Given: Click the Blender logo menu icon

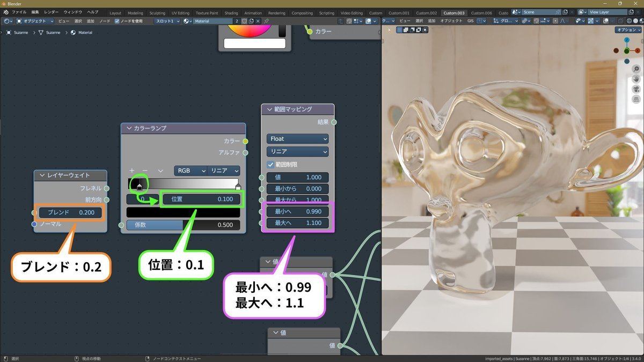Looking at the screenshot, I should click(6, 12).
